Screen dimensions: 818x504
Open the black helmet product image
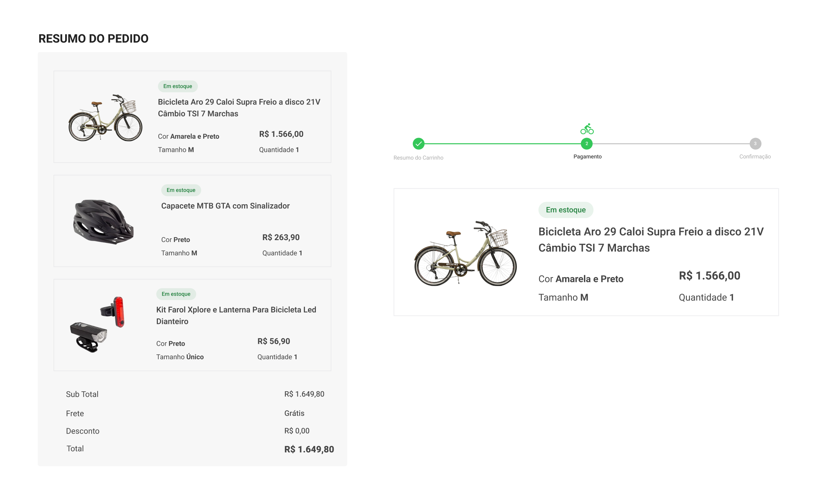pos(103,222)
